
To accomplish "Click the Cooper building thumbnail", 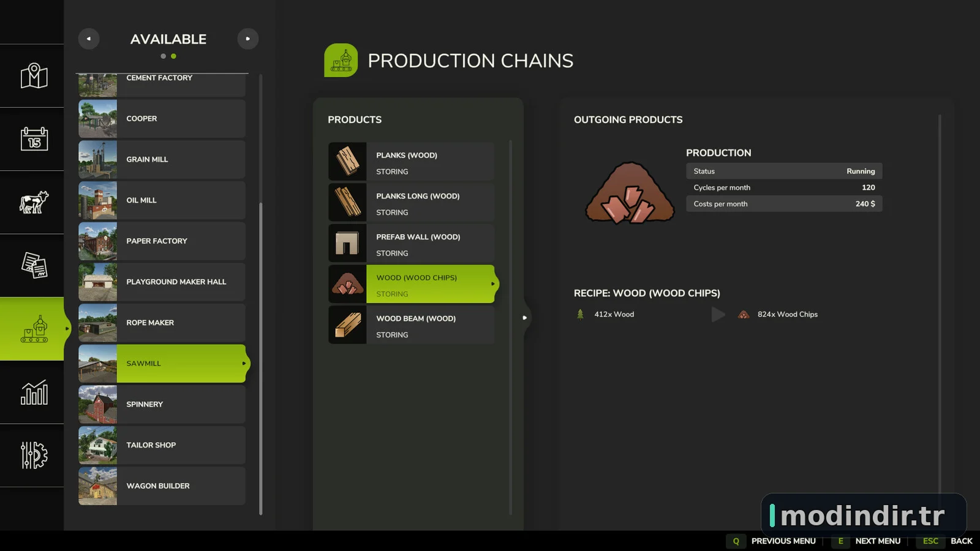I will point(97,119).
